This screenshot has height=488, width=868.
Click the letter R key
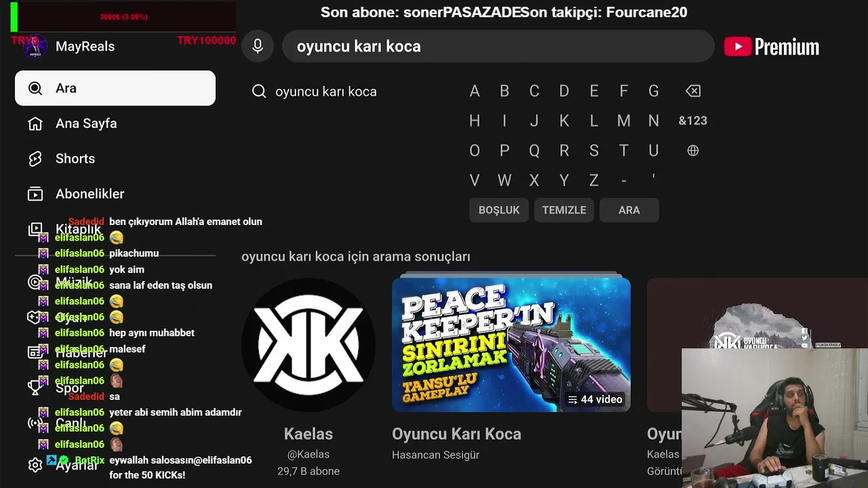tap(564, 150)
